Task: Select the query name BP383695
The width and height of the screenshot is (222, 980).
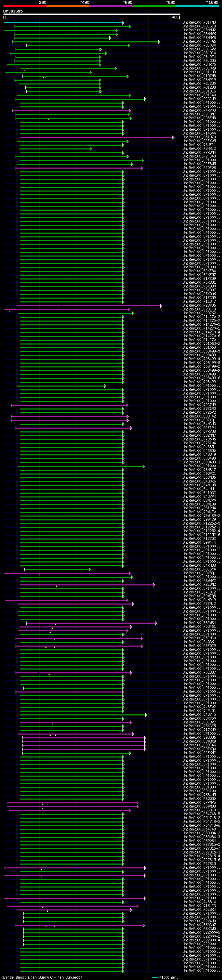Action: [x=13, y=11]
